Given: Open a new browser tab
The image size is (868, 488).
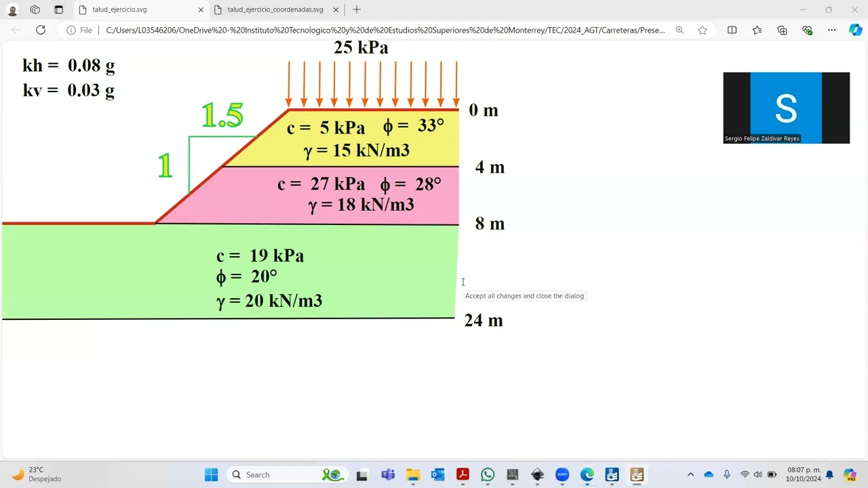Looking at the screenshot, I should click(357, 10).
